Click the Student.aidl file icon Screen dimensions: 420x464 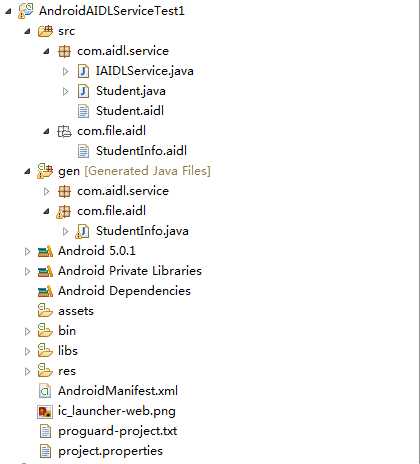[83, 111]
